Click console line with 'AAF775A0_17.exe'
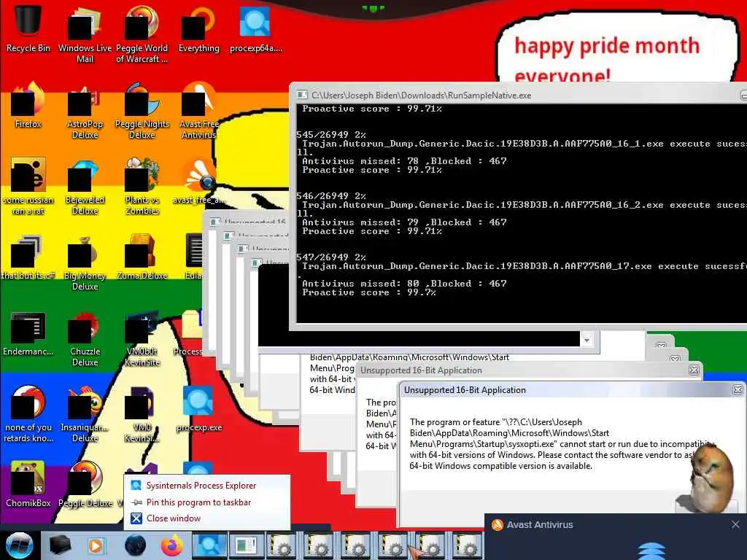This screenshot has width=747, height=560. 524,267
